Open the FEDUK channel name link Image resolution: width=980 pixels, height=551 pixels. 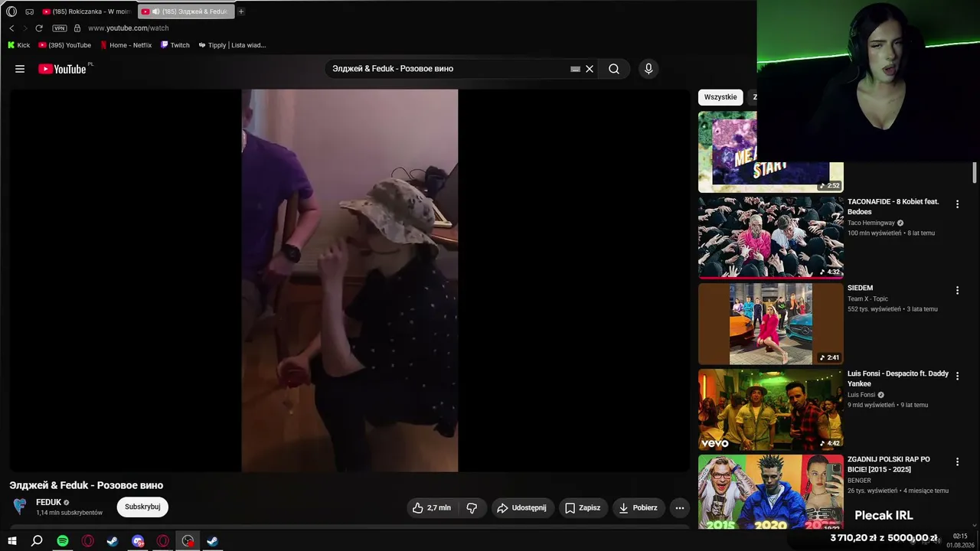tap(48, 502)
